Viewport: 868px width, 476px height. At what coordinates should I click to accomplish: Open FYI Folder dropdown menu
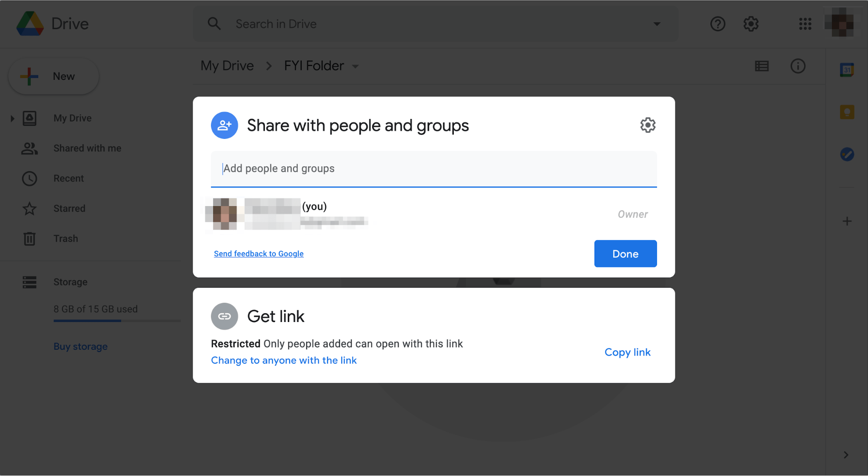(355, 66)
